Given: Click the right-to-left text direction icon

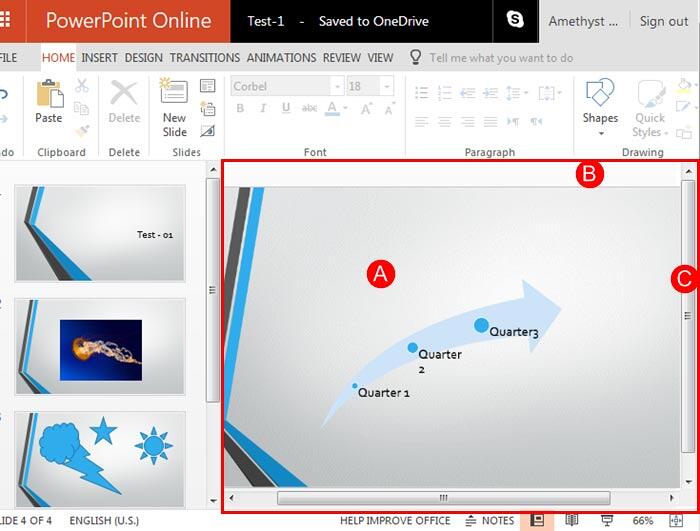Looking at the screenshot, I should pos(536,121).
